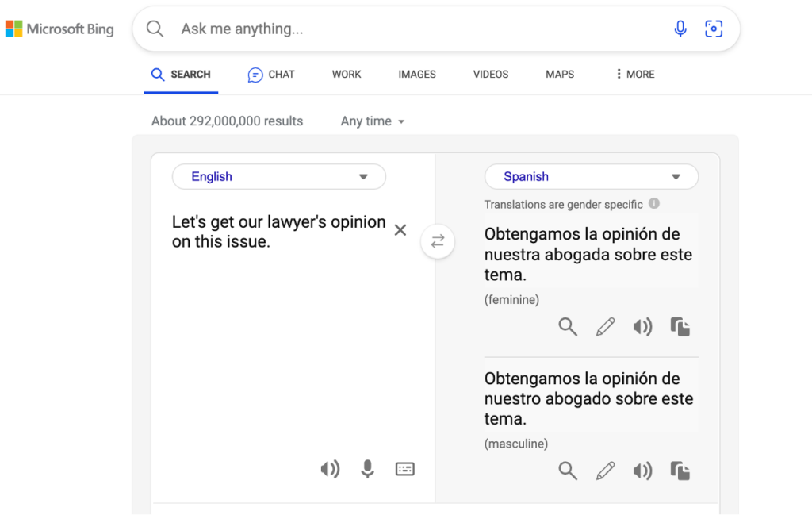Screen dimensions: 812x515
Task: Open the English source language dropdown
Action: (x=278, y=176)
